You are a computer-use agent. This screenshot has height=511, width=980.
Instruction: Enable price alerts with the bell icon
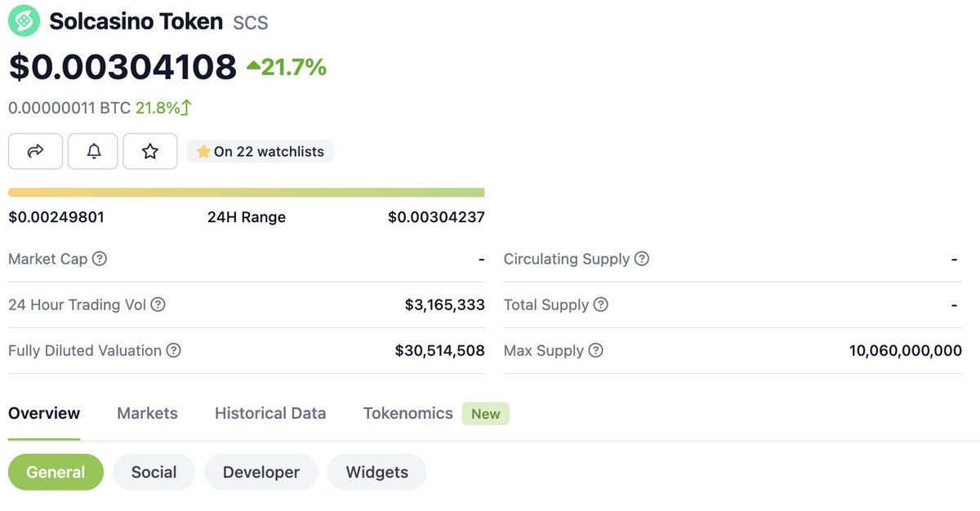pos(93,151)
